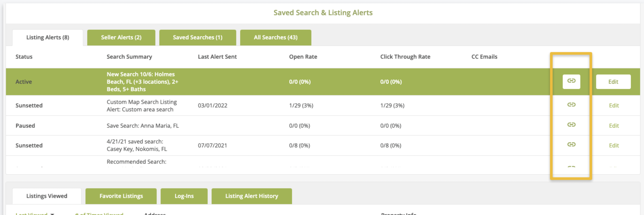Click link icon for Custom Map Search alert
644x215 pixels.
571,105
